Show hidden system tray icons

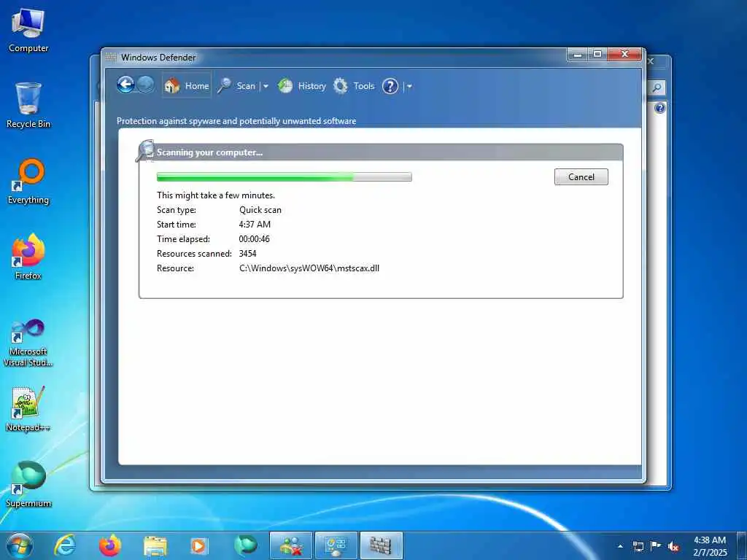pyautogui.click(x=620, y=546)
